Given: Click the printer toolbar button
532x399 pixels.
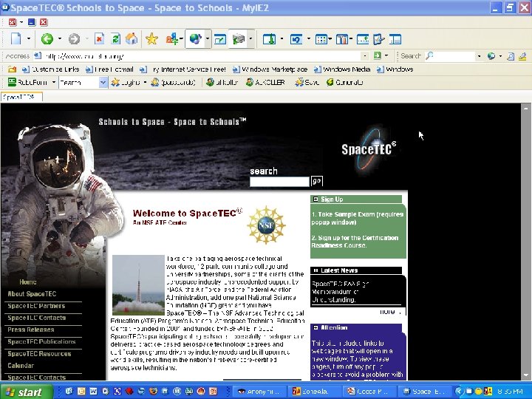Looking at the screenshot, I should coord(239,39).
